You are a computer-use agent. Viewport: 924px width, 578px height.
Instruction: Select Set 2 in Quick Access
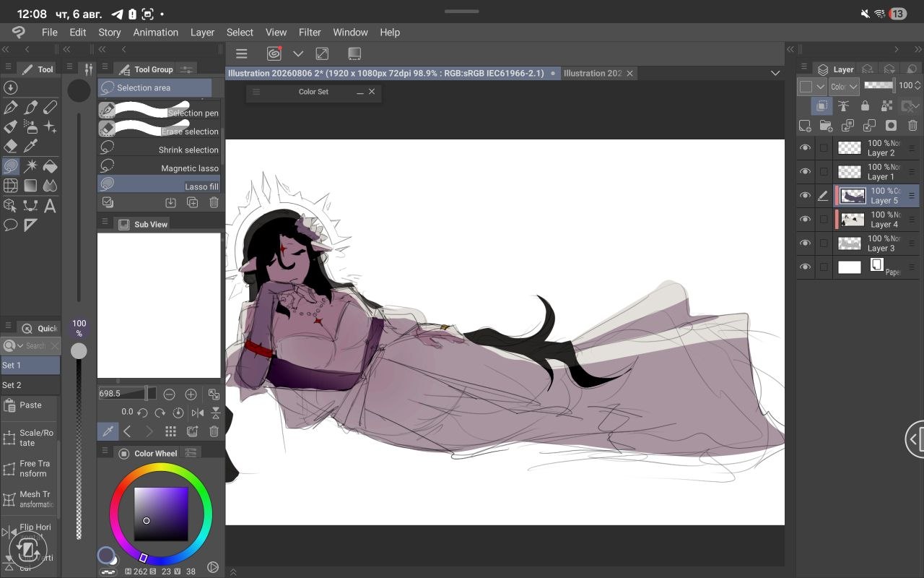(30, 385)
